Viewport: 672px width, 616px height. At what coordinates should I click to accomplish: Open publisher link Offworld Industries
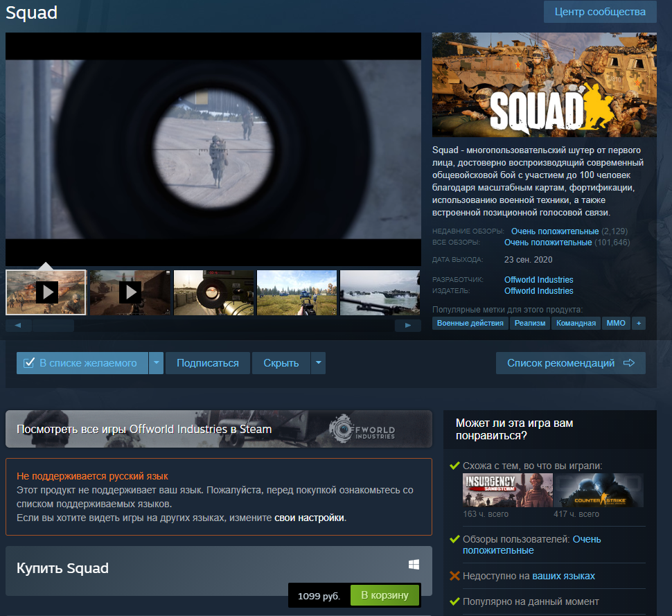tap(539, 290)
